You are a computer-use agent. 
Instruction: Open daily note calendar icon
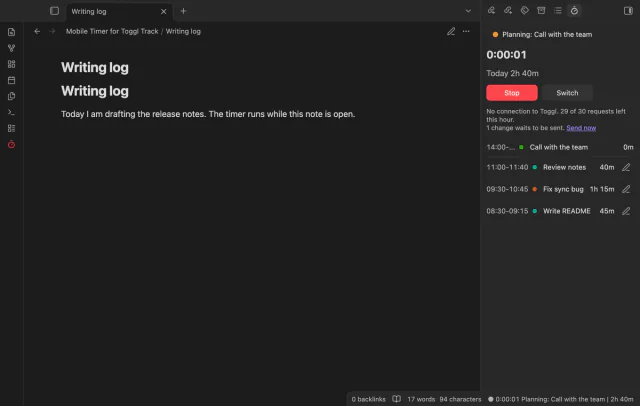11,80
